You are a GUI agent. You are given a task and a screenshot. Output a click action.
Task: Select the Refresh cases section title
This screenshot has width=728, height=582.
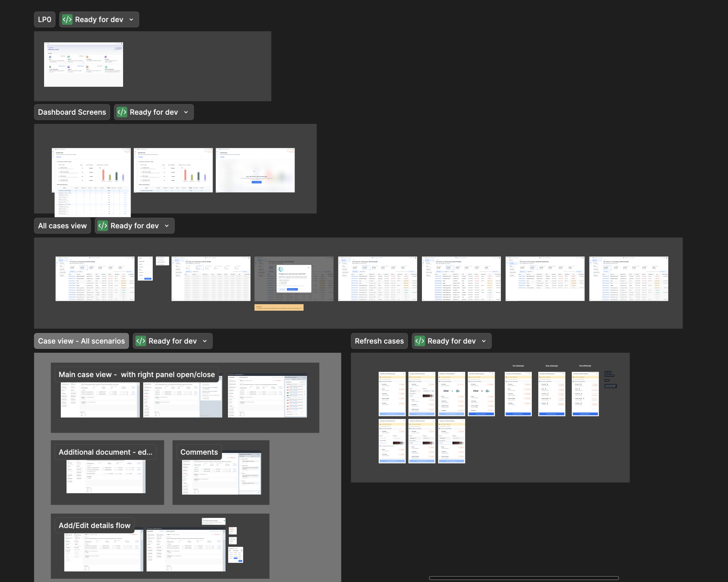tap(379, 341)
